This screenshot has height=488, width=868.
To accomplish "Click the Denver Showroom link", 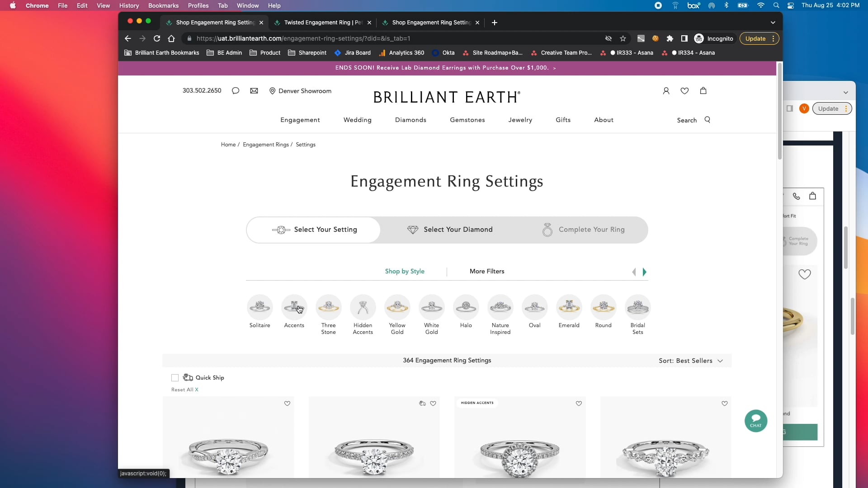I will point(300,91).
